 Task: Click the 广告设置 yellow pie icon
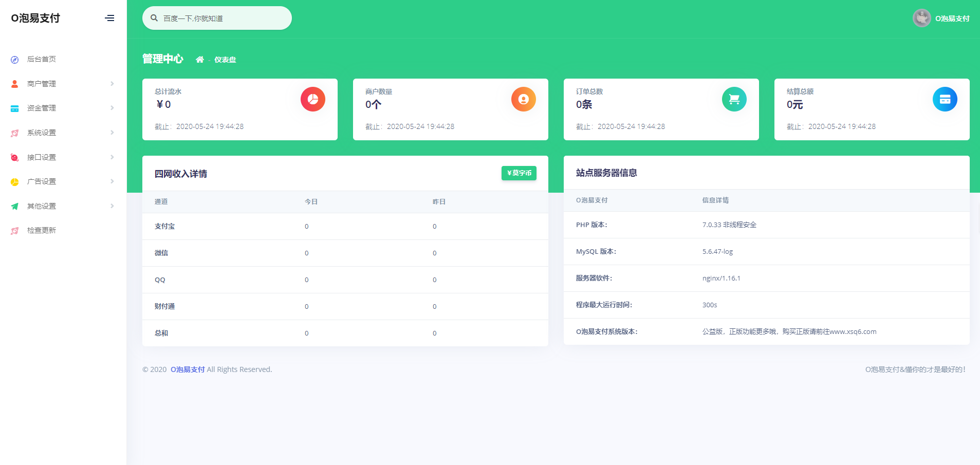click(15, 182)
